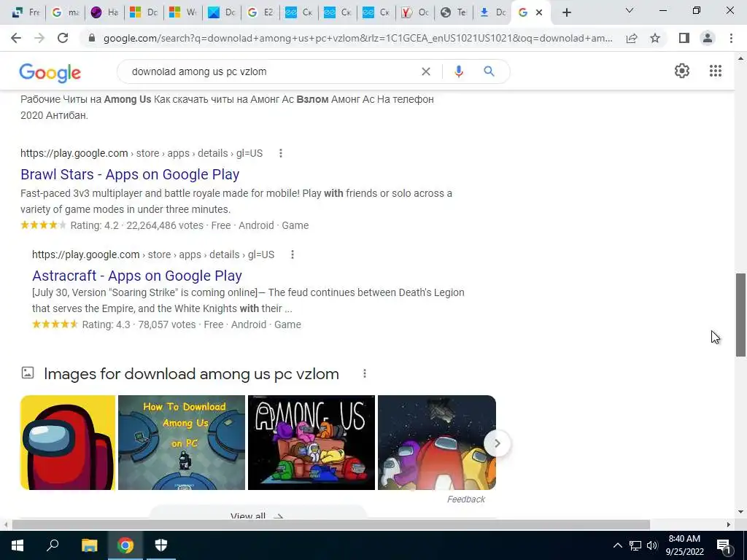Switch to the 'ma' Google tab
This screenshot has height=560, width=747.
65,12
